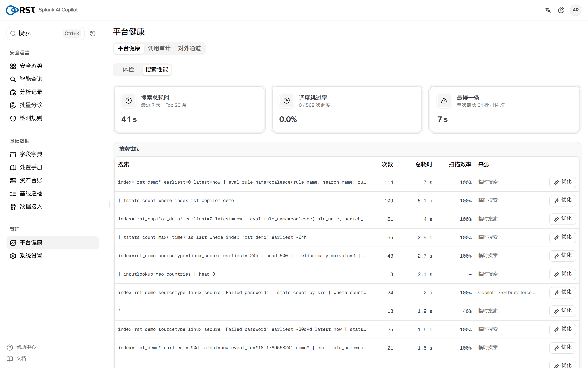Image resolution: width=588 pixels, height=368 pixels.
Task: Select the asterisk query row text
Action: point(119,311)
